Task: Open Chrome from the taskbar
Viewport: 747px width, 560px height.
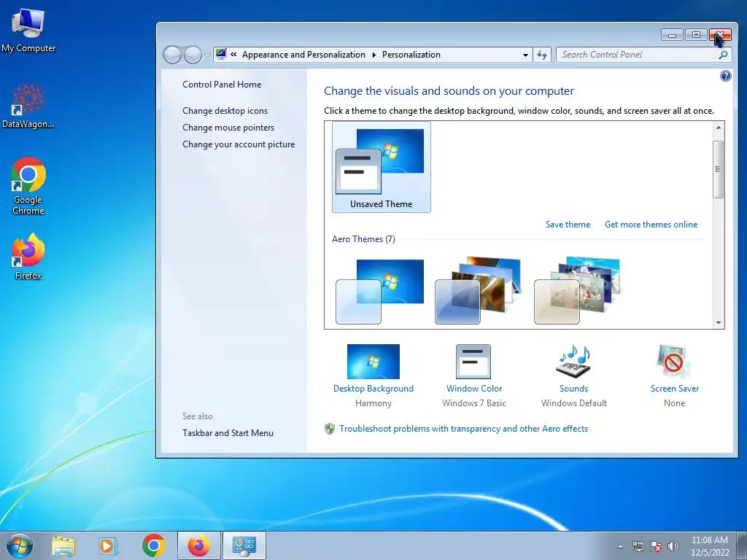Action: tap(153, 545)
